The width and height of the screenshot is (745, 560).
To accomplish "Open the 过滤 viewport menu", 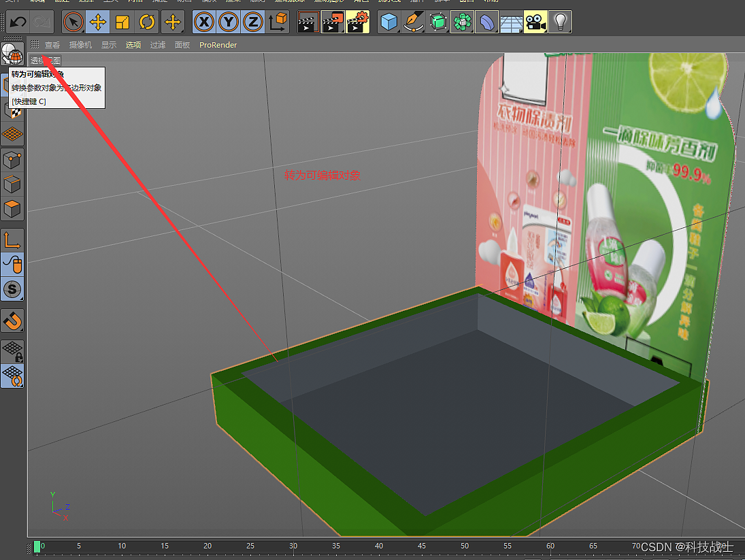I will (158, 45).
